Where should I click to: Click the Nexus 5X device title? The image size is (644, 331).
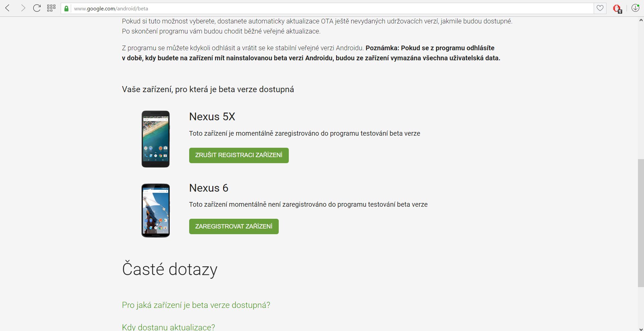[x=212, y=117]
